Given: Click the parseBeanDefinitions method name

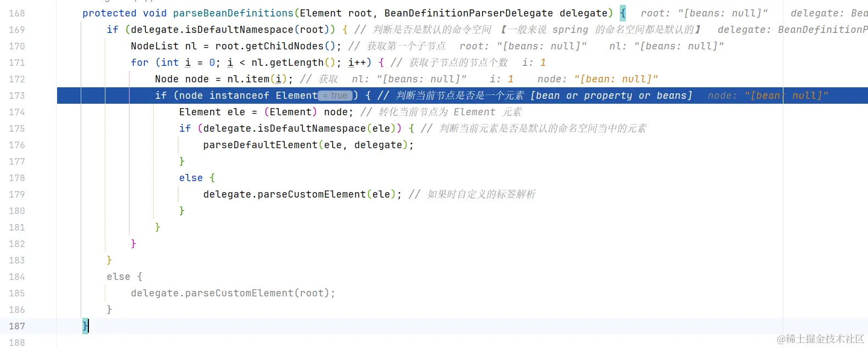Looking at the screenshot, I should coord(233,13).
